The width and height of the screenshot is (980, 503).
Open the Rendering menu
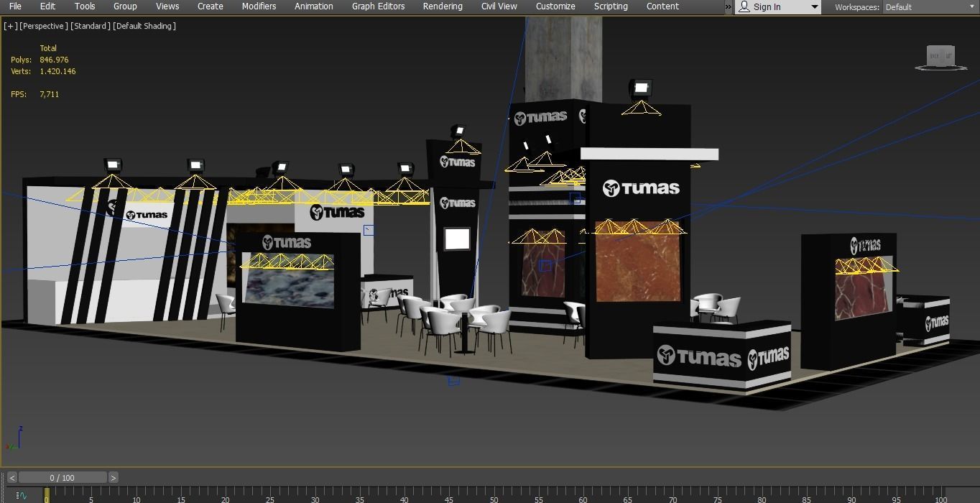point(443,6)
